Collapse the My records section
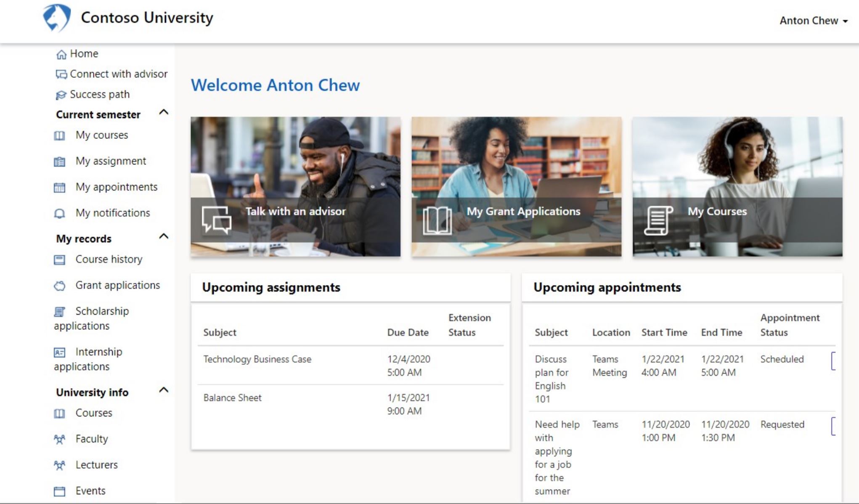Screen dimensions: 859x504 (x=164, y=236)
